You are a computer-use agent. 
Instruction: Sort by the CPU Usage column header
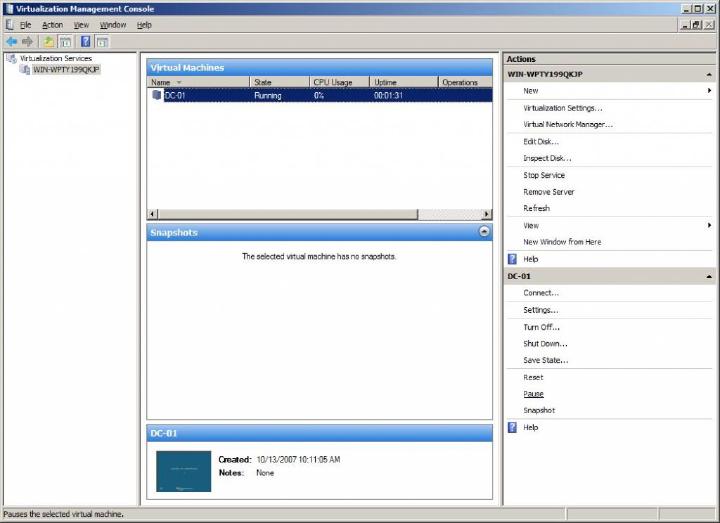(339, 82)
